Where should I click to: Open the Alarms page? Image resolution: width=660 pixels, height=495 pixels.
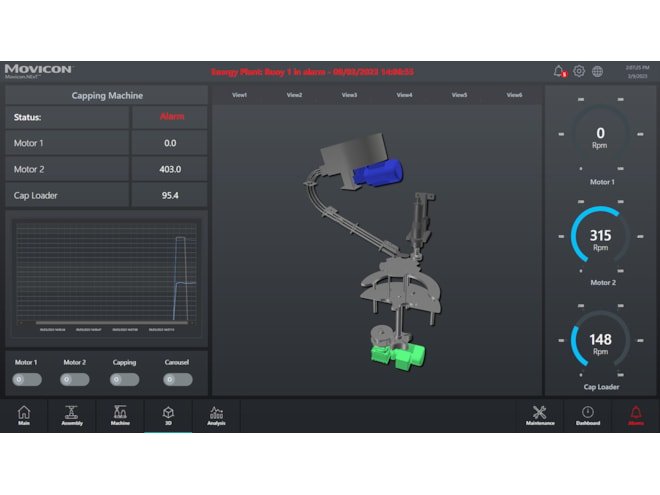636,415
